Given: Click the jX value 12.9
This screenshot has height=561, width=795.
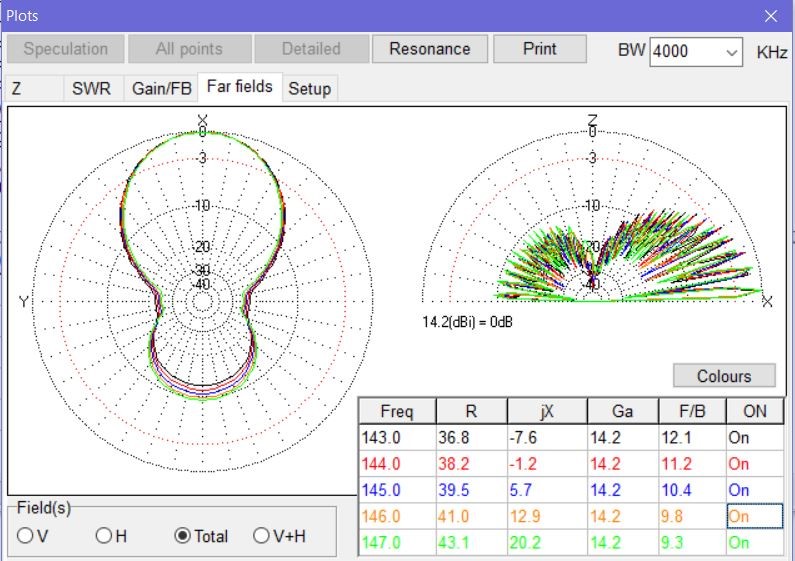Looking at the screenshot, I should pos(547,516).
